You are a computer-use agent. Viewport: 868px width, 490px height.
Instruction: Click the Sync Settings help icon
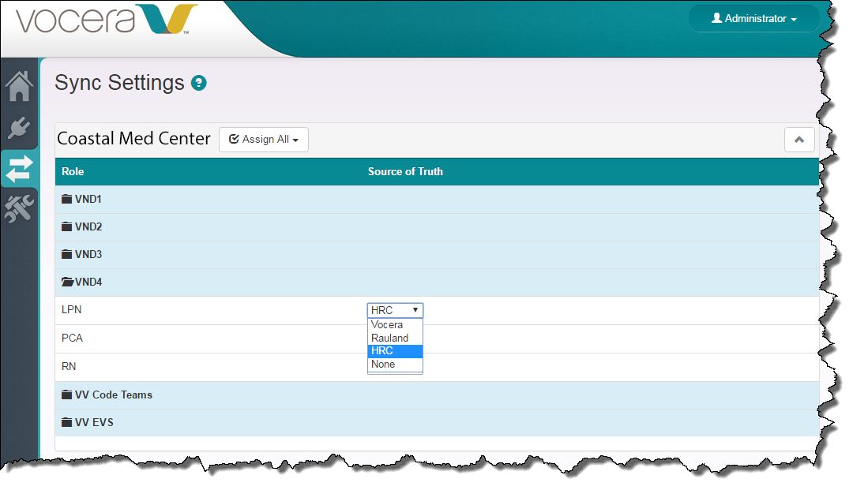coord(199,83)
